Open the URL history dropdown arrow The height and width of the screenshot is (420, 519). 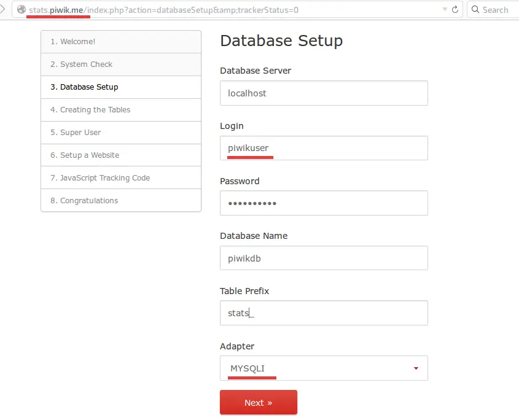(445, 9)
